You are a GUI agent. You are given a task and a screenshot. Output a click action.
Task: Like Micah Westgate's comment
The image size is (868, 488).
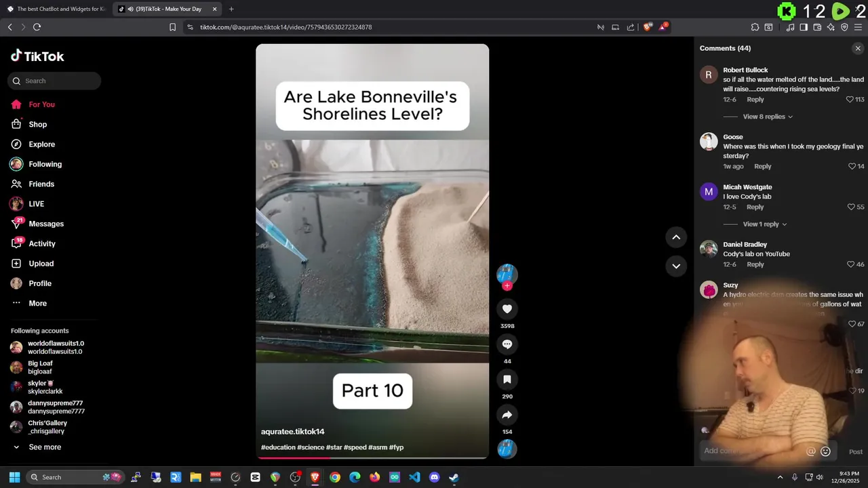click(851, 207)
